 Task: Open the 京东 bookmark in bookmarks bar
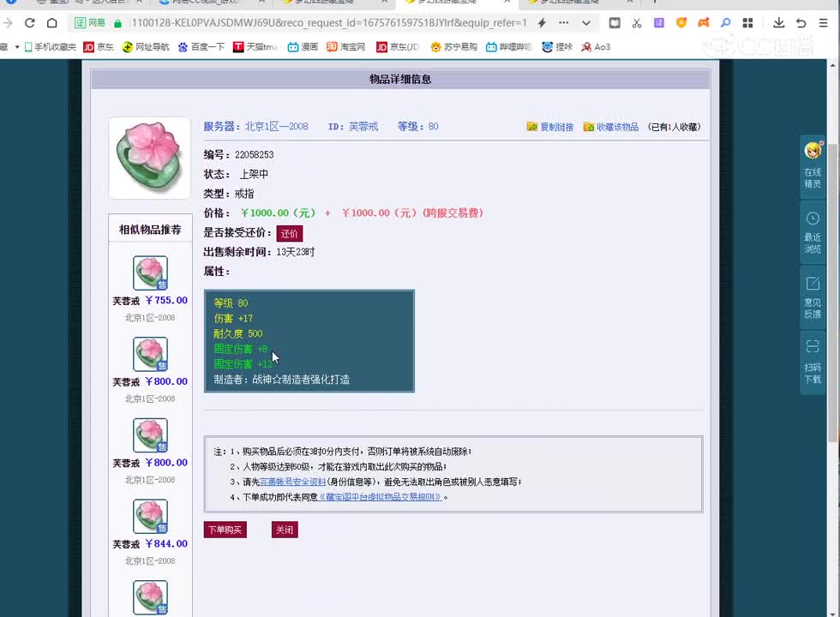(x=99, y=46)
